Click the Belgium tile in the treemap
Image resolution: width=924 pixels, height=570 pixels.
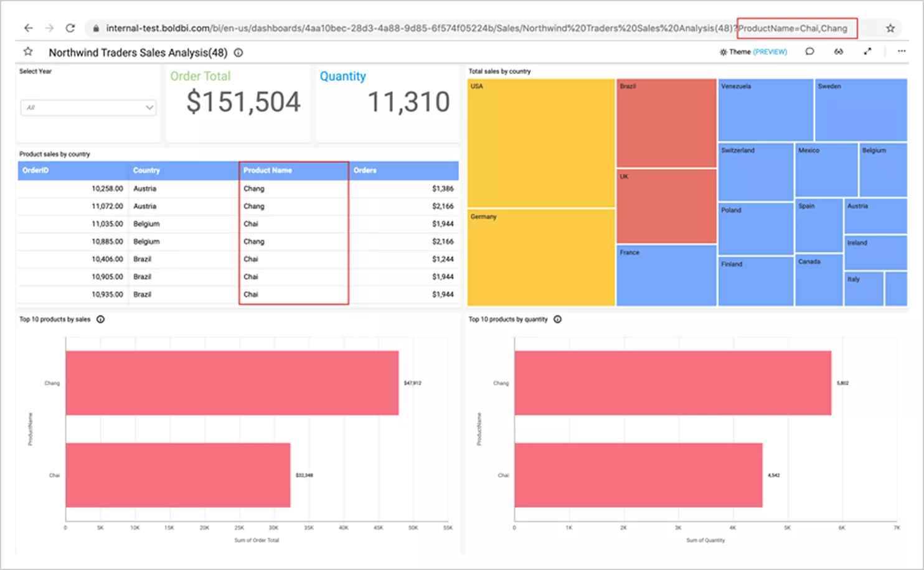883,170
